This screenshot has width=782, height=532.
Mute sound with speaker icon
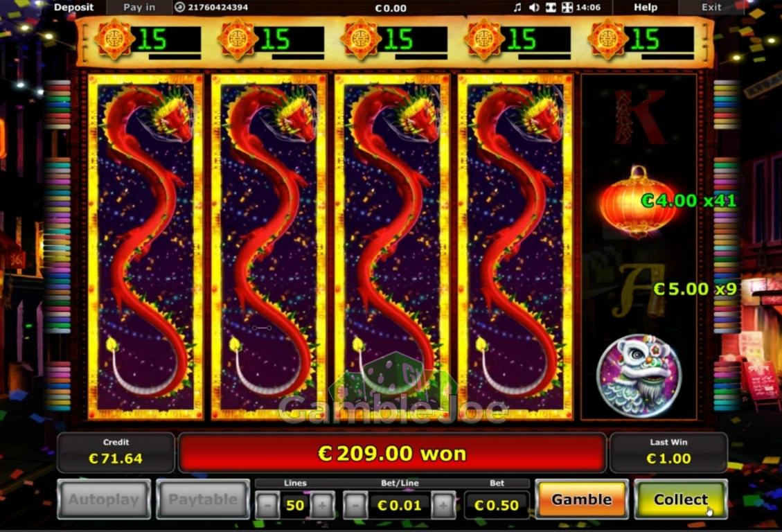point(534,8)
